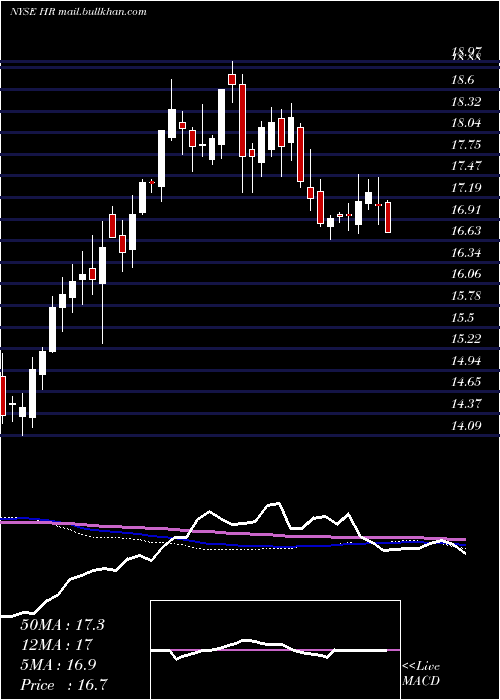Image resolution: width=500 pixels, height=700 pixels.
Task: Open the MACD inset chart panel
Action: (275, 650)
